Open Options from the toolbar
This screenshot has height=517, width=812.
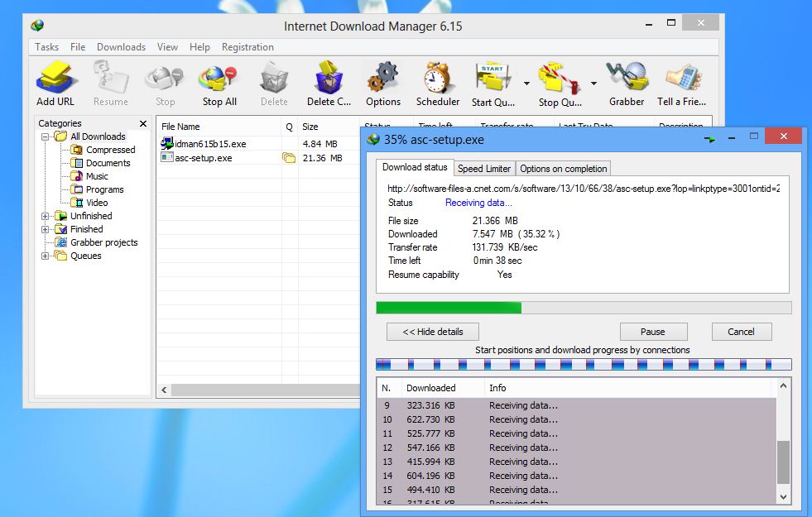(383, 78)
